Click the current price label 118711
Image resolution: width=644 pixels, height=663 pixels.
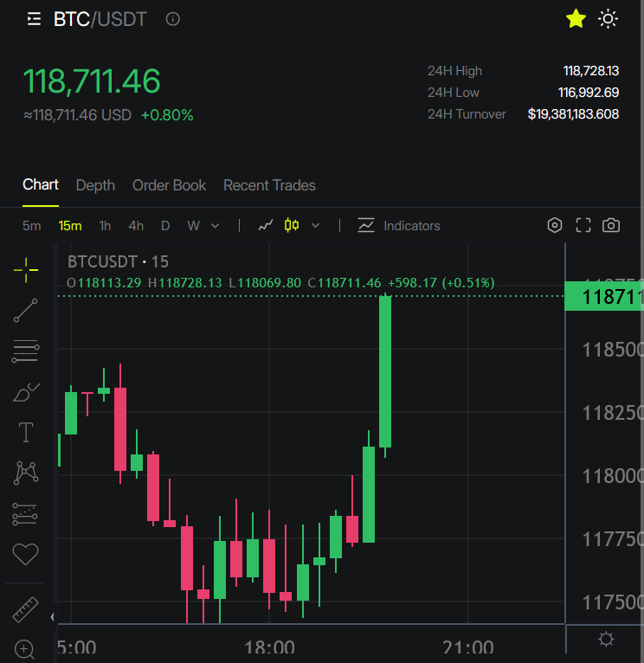tap(604, 296)
